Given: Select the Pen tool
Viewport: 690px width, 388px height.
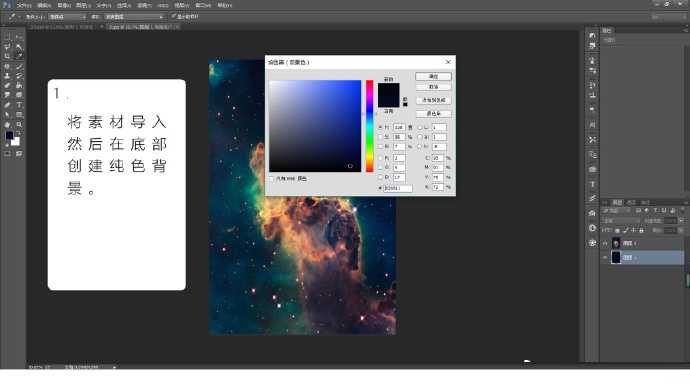Looking at the screenshot, I should coord(7,105).
